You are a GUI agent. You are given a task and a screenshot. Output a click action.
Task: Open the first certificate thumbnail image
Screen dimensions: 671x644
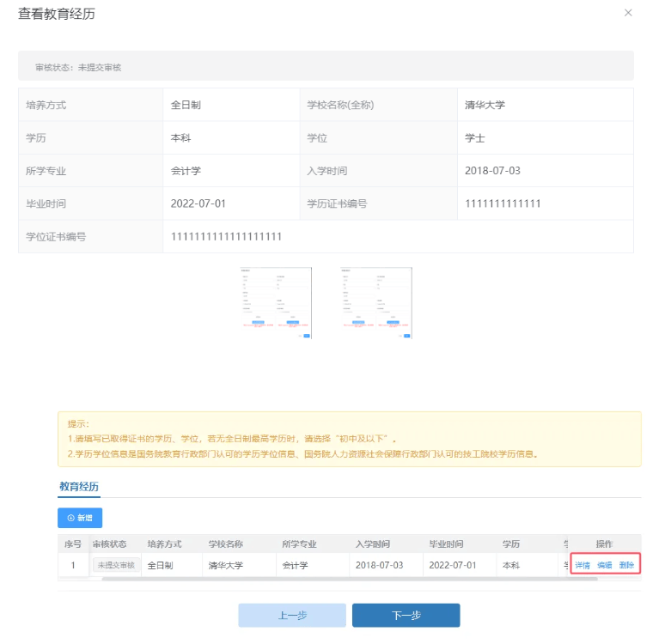[276, 303]
